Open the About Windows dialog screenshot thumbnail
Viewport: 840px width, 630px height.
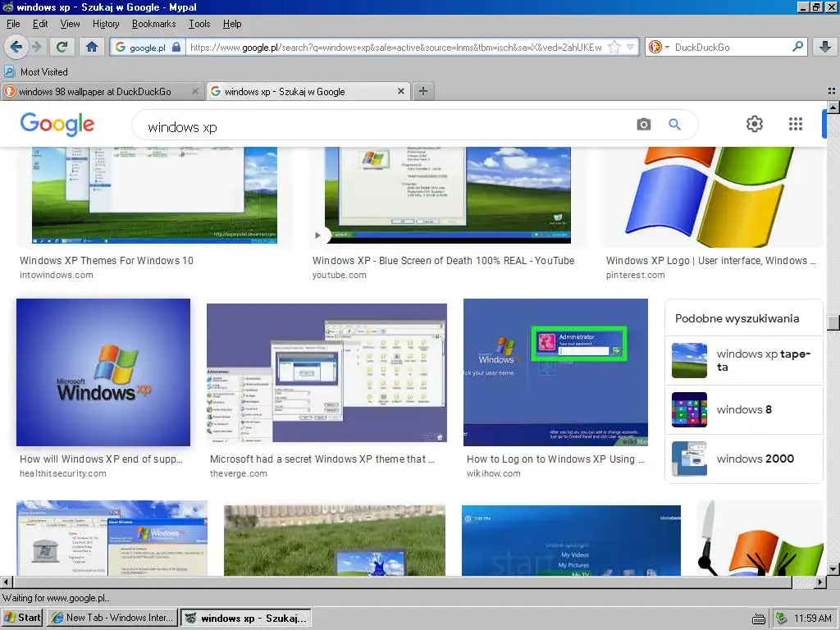(x=112, y=538)
